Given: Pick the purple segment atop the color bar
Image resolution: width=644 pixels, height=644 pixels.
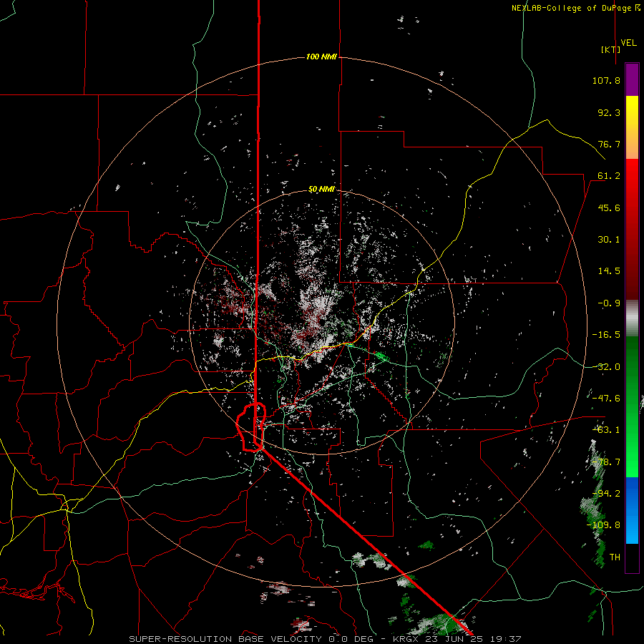Looking at the screenshot, I should click(632, 80).
